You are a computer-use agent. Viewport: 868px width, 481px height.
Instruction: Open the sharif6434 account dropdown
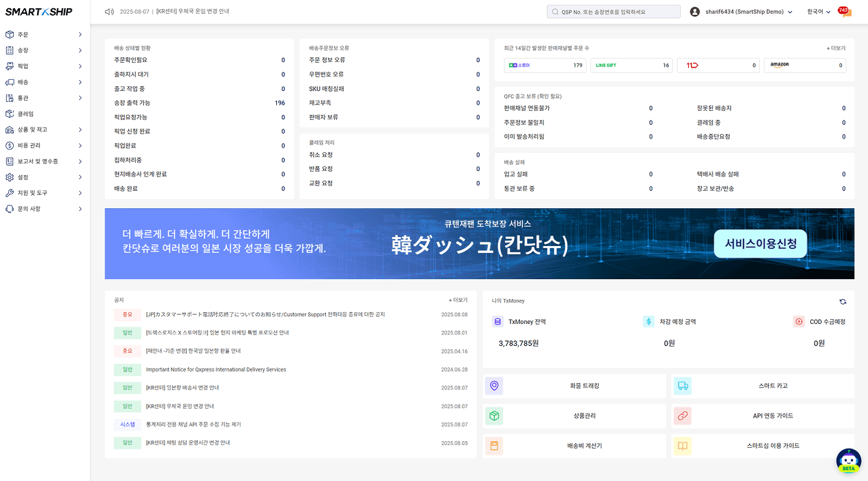(741, 12)
